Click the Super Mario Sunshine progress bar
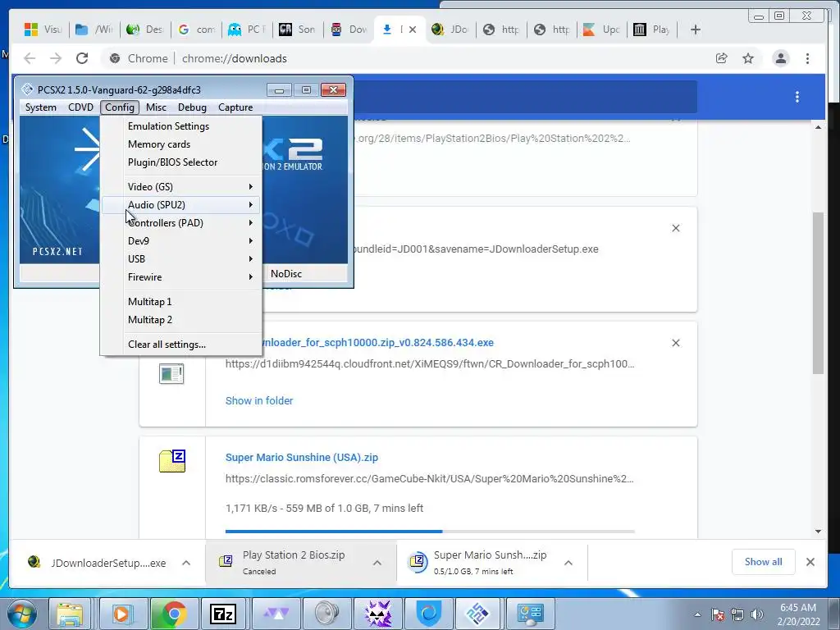This screenshot has width=840, height=630. tap(430, 532)
